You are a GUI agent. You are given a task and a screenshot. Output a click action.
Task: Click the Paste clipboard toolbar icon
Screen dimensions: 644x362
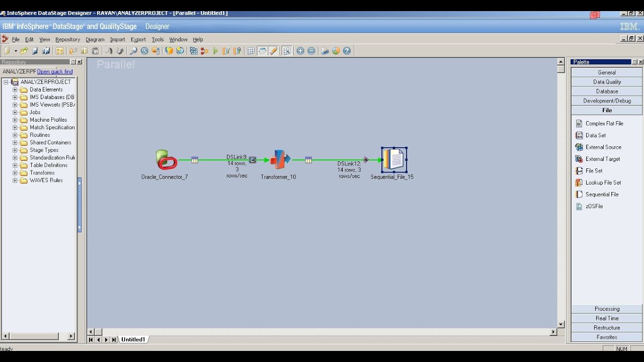coord(96,51)
